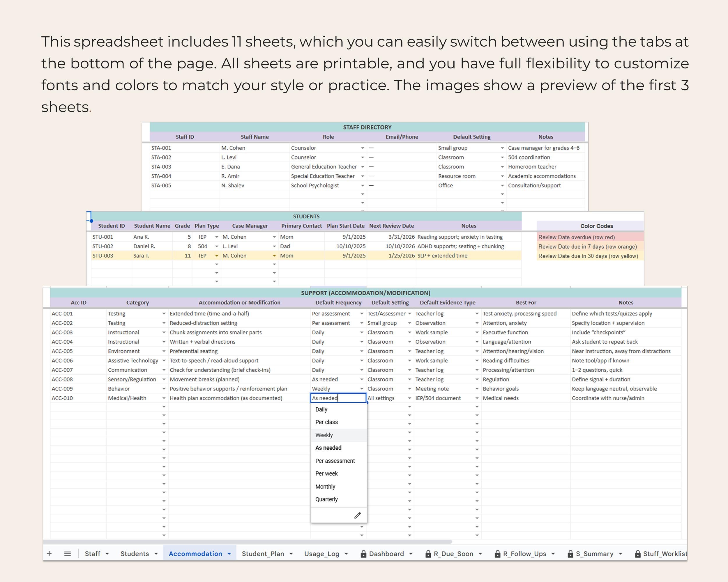Click the red Review Date overdue legend cell
This screenshot has height=582, width=728.
pyautogui.click(x=590, y=237)
